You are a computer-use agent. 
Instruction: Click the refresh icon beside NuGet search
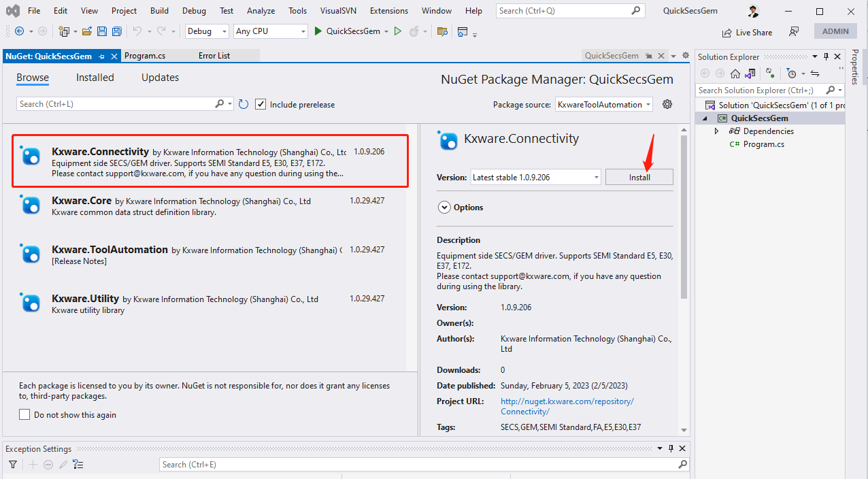(244, 104)
